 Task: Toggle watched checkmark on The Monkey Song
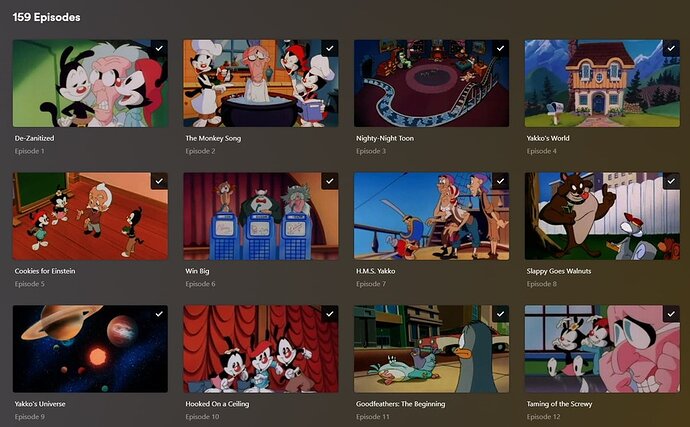(x=330, y=48)
